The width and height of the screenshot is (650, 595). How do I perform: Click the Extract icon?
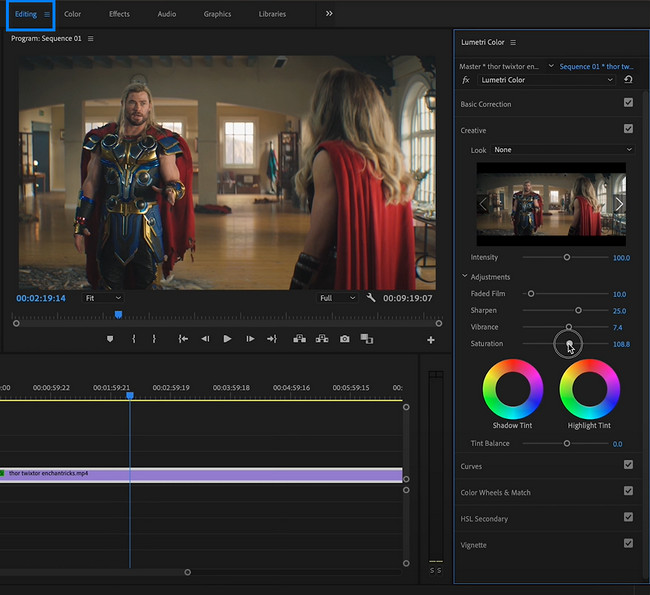[x=322, y=339]
